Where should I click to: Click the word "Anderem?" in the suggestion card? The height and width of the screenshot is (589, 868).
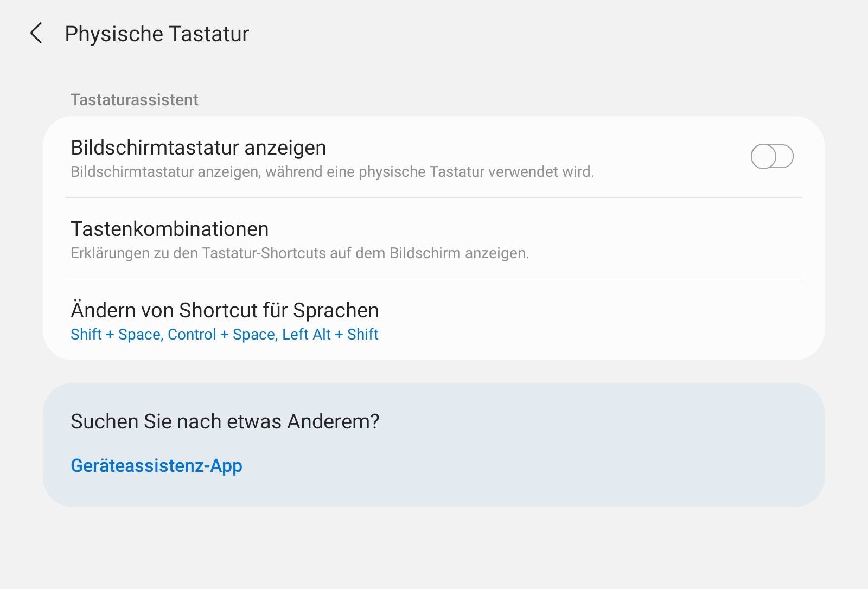pyautogui.click(x=333, y=421)
